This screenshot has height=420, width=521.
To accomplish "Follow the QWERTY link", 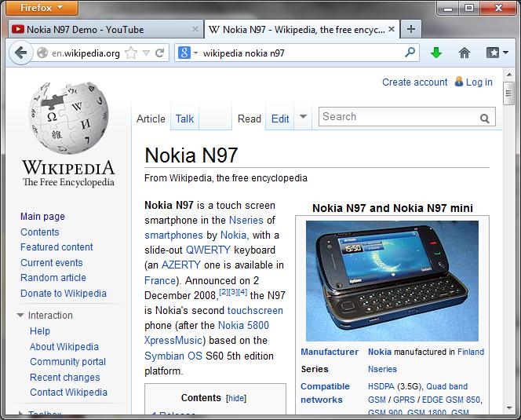I will click(208, 250).
